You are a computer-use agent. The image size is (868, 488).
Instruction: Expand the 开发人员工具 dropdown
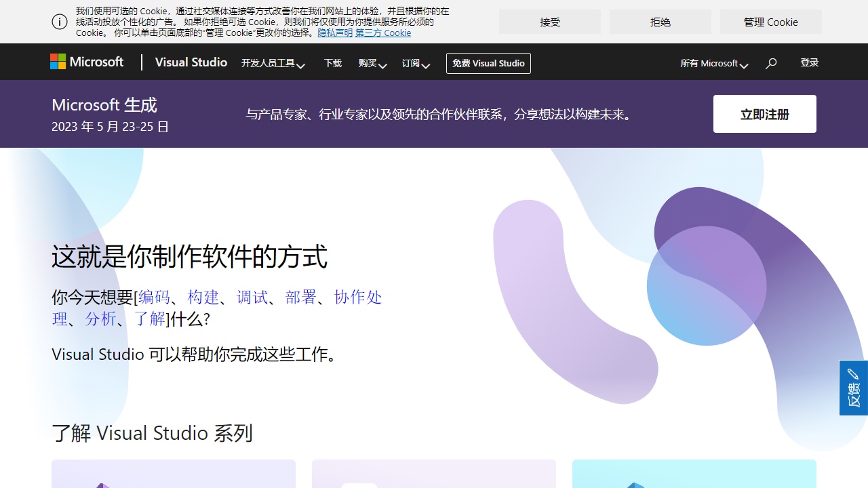coord(273,63)
